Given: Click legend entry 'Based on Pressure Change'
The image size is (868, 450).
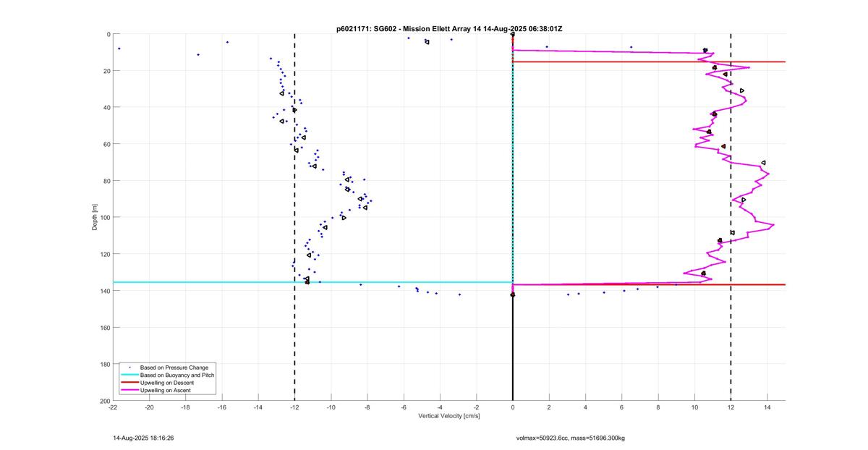Looking at the screenshot, I should point(174,368).
